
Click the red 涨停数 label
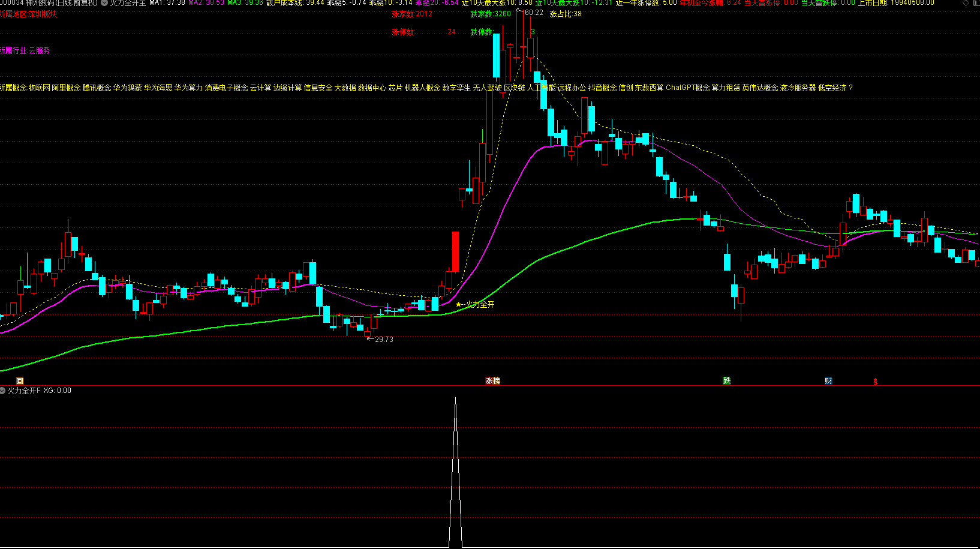tap(403, 32)
